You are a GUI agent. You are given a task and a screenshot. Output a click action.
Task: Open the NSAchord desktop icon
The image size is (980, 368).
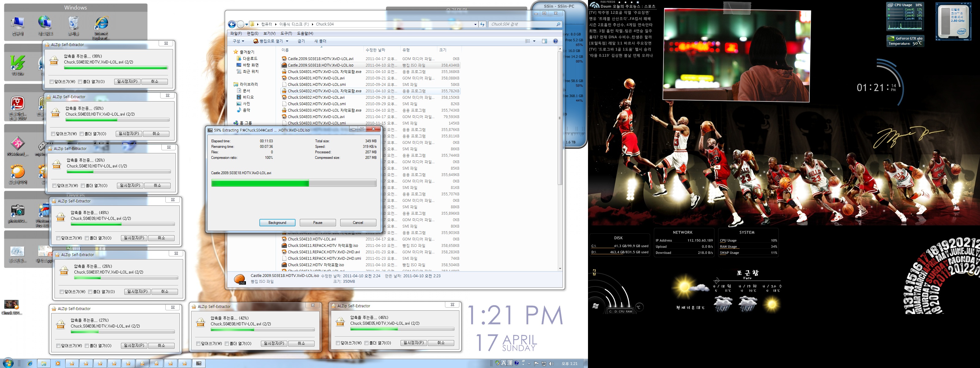click(17, 146)
